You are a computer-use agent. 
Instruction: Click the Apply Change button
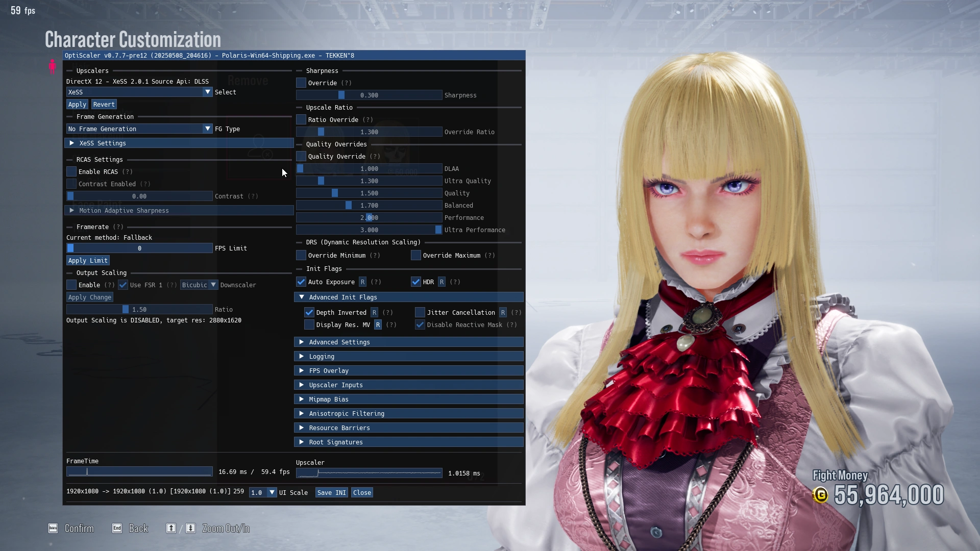90,297
